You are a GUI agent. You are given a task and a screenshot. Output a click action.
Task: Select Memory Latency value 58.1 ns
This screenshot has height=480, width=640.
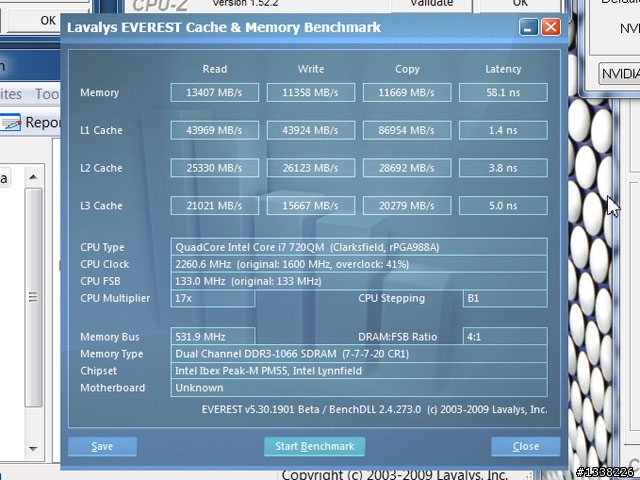[503, 93]
